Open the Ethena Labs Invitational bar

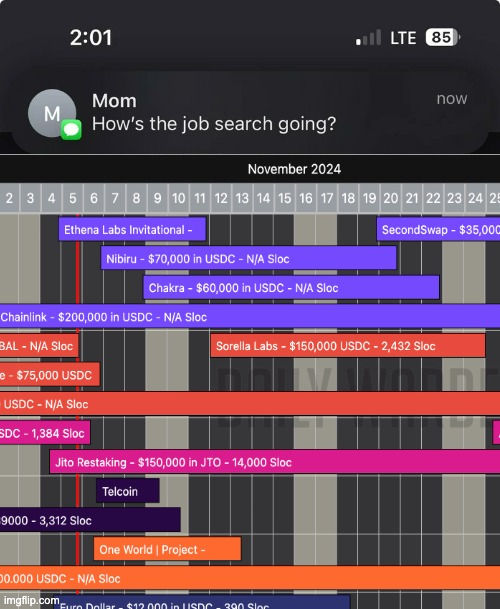point(132,230)
